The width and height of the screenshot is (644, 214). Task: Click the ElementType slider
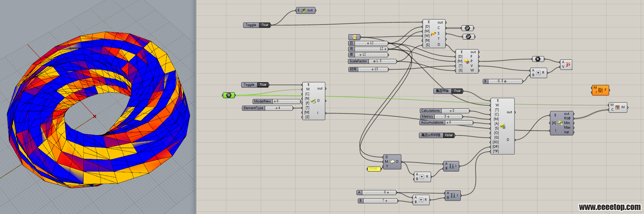(x=267, y=108)
